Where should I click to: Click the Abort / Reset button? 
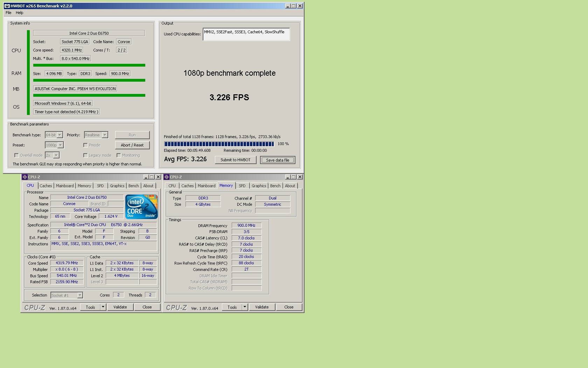(132, 145)
